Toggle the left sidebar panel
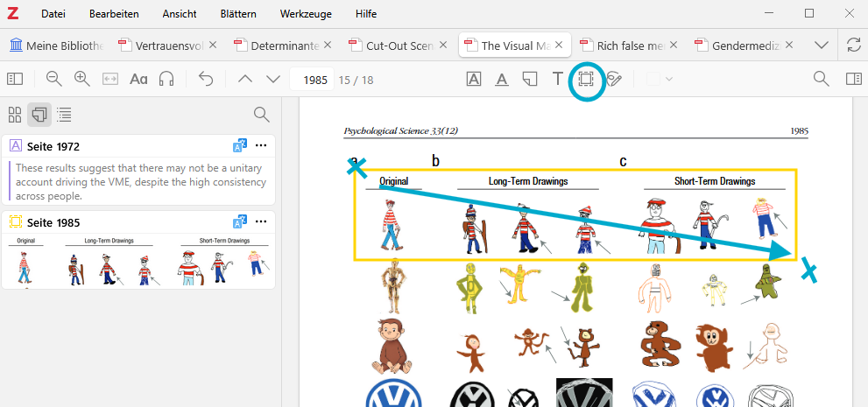This screenshot has height=407, width=868. tap(15, 79)
